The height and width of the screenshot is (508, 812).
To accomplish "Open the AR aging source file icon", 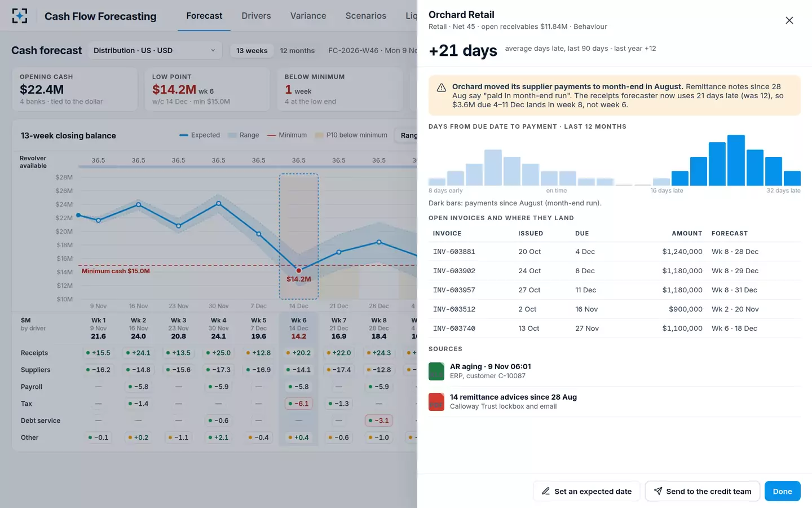I will click(x=436, y=371).
